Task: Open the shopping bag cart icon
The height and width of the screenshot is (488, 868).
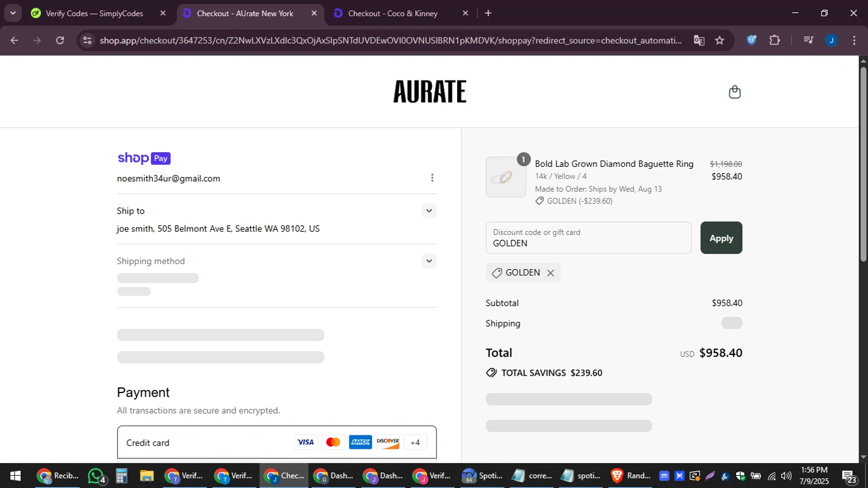Action: (734, 92)
